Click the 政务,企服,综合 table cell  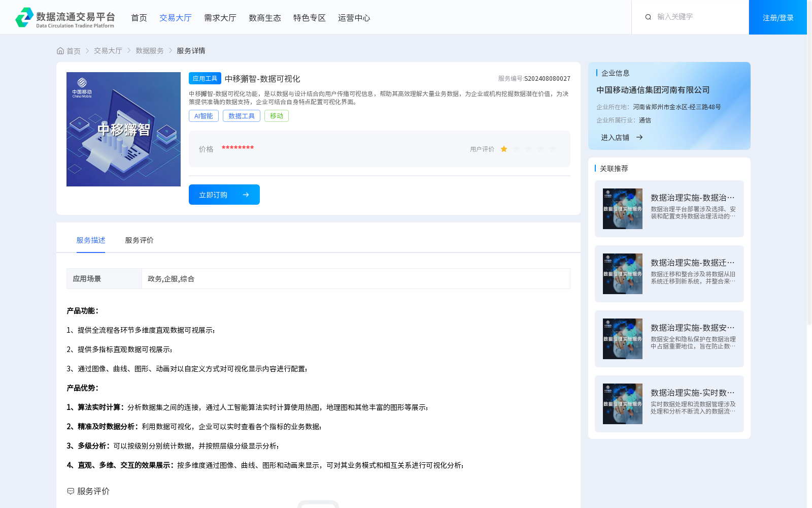[x=356, y=278]
